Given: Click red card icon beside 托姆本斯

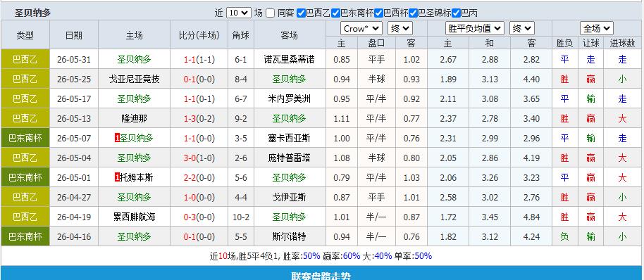Looking at the screenshot, I should pyautogui.click(x=117, y=178).
